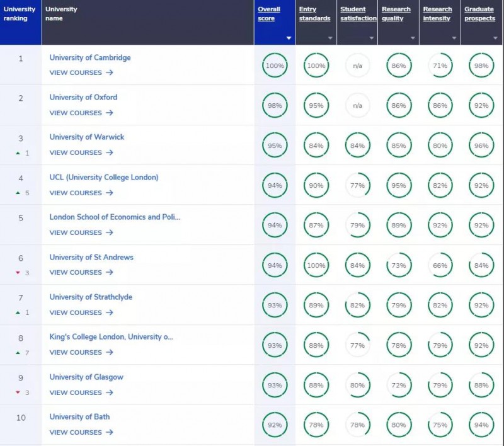504x446 pixels.
Task: Click Warwick's green up-arrow rank change icon
Action: tap(18, 153)
